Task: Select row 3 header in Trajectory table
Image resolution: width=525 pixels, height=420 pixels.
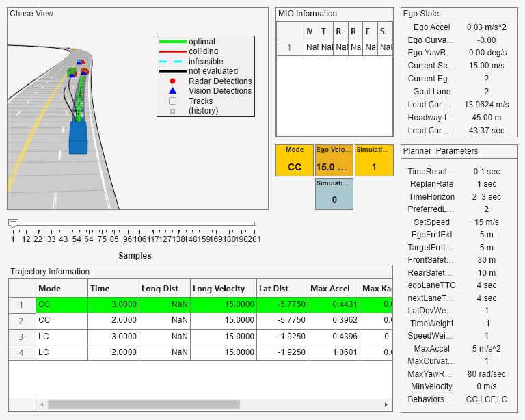Action: [x=22, y=336]
